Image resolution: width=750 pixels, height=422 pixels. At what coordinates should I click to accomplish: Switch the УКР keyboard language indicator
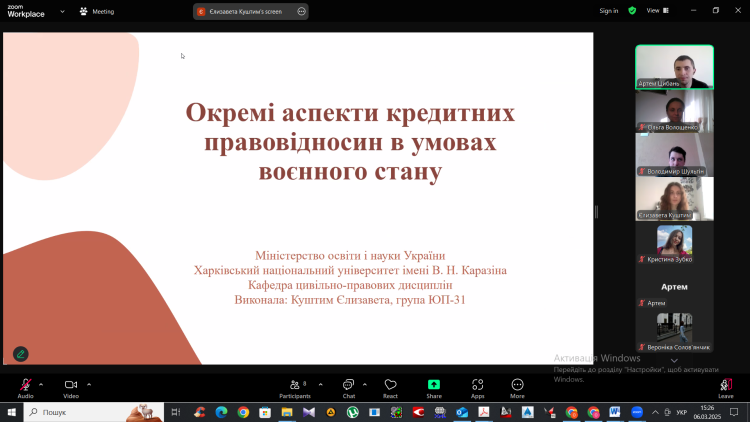[682, 412]
